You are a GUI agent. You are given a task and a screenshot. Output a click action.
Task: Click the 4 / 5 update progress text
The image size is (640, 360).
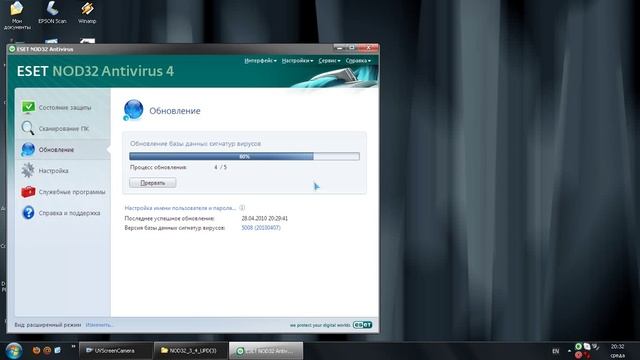click(220, 167)
